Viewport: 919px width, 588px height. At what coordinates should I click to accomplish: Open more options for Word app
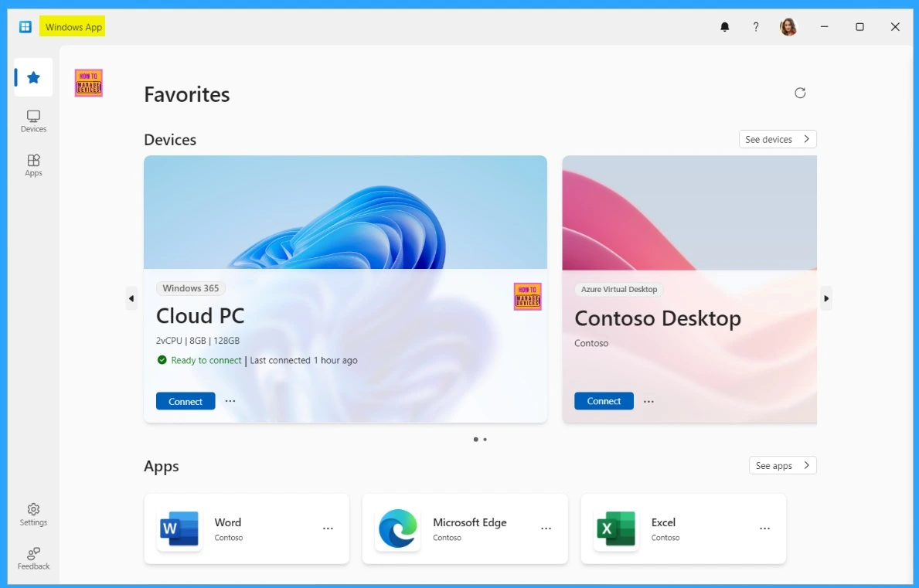coord(328,529)
